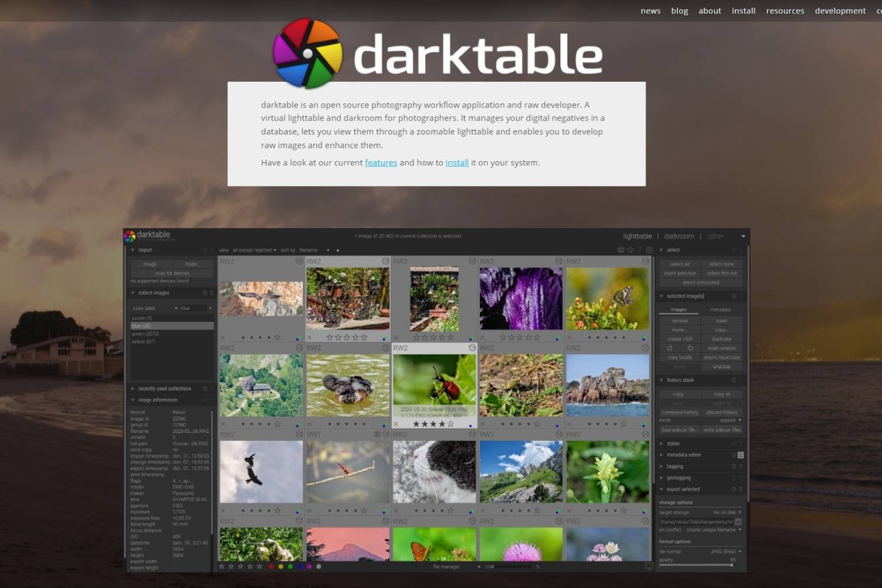Expand 'recently used collections' module

pyautogui.click(x=133, y=389)
